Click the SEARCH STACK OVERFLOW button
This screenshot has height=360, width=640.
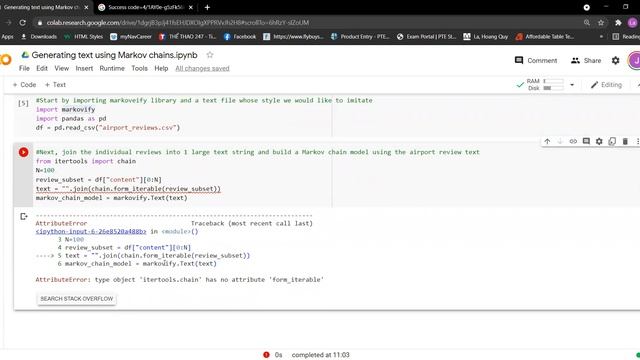(x=77, y=299)
